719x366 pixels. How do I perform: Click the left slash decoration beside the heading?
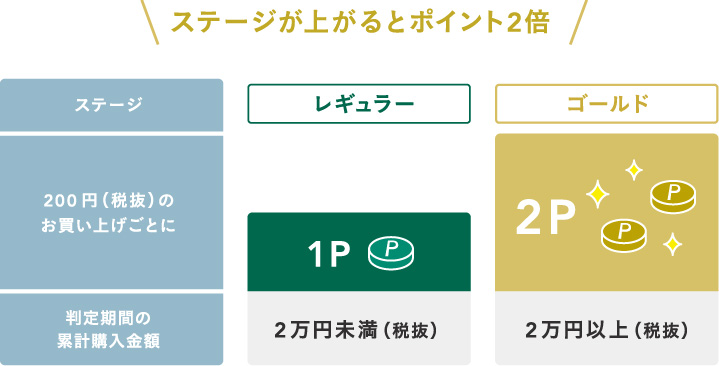(149, 22)
